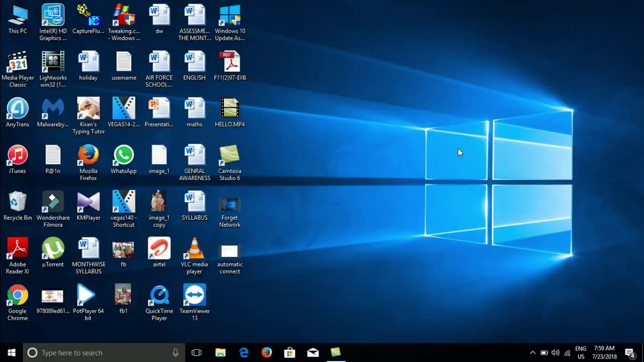Select vegas140 - Shortcut icon
The width and height of the screenshot is (644, 362).
tap(124, 210)
